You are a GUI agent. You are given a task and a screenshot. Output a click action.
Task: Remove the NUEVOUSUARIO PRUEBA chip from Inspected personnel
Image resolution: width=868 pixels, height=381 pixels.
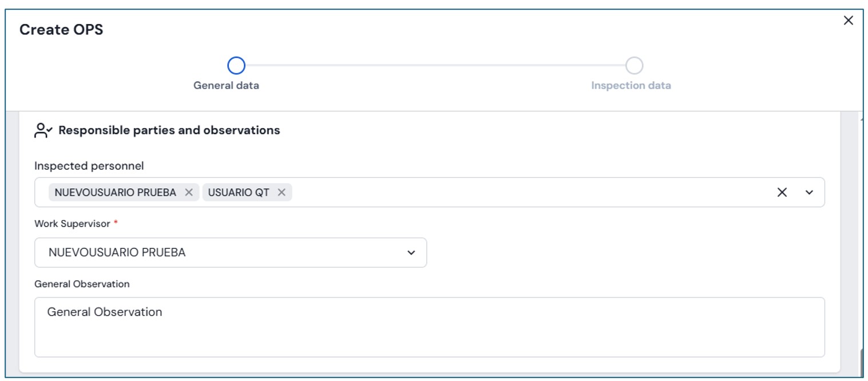click(189, 193)
